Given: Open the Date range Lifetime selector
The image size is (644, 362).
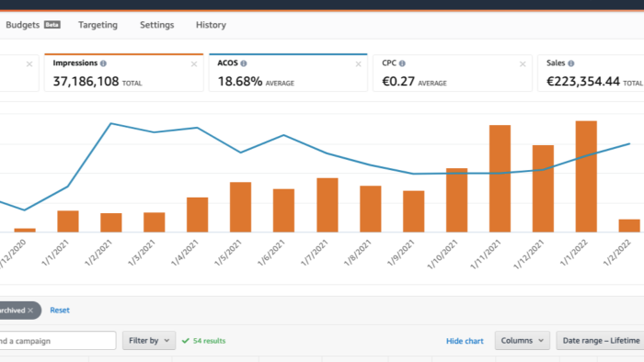Looking at the screenshot, I should [x=600, y=341].
